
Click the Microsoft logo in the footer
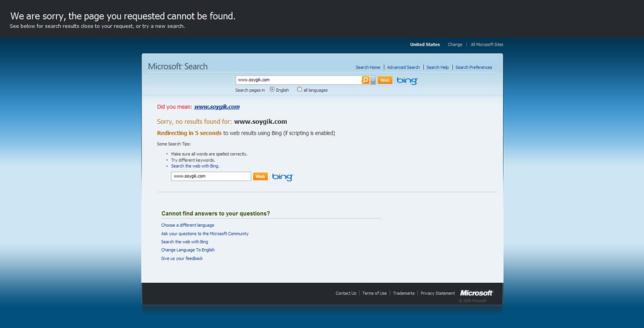pyautogui.click(x=477, y=293)
